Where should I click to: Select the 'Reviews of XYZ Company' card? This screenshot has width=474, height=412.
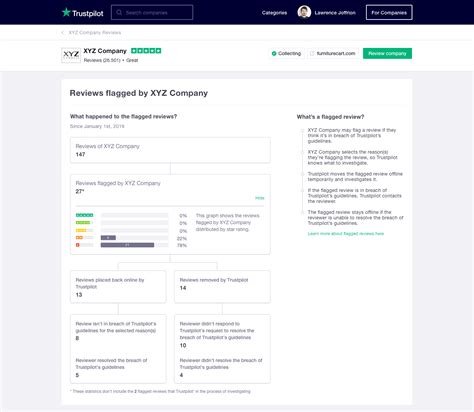pos(170,150)
